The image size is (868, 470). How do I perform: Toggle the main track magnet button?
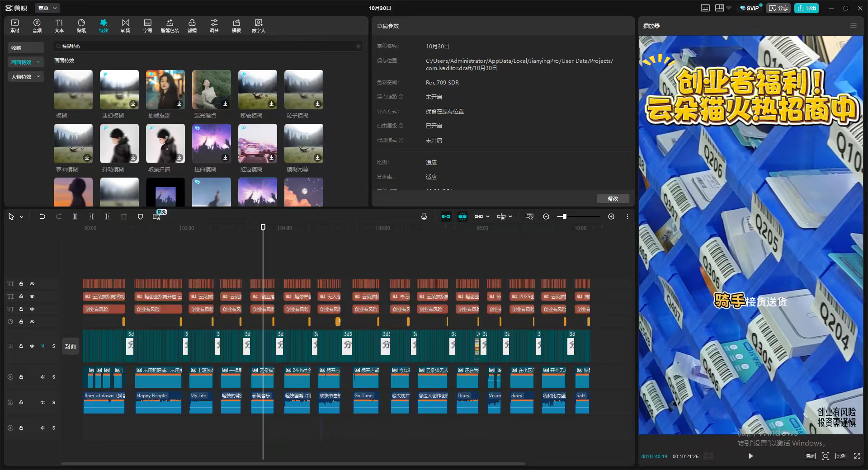(446, 216)
